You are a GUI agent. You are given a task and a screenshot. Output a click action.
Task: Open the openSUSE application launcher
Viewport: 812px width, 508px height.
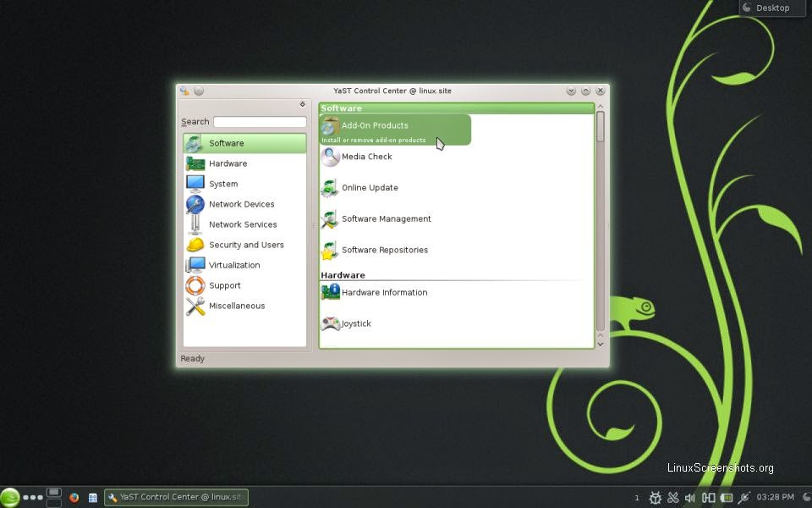10,498
